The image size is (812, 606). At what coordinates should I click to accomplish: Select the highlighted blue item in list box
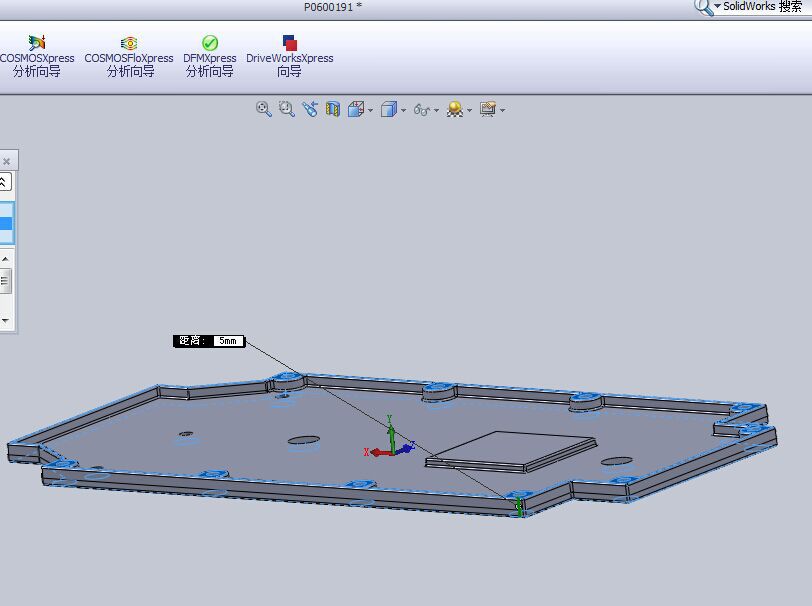point(6,224)
